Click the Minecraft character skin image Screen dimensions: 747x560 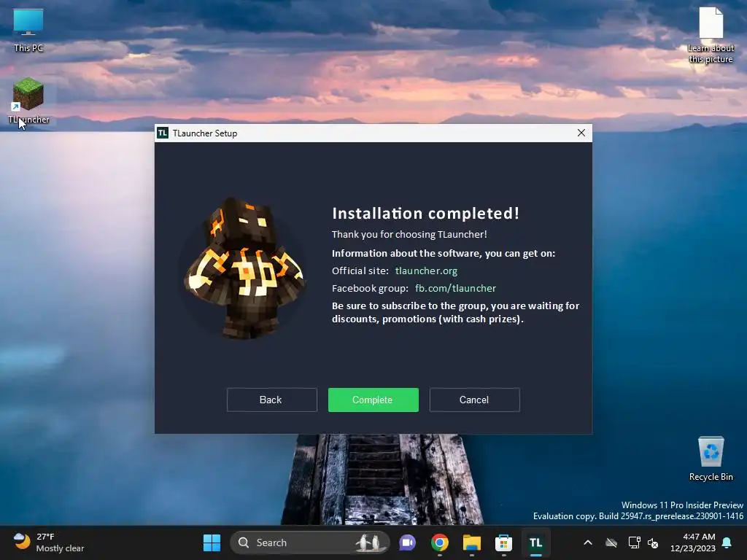tap(244, 268)
